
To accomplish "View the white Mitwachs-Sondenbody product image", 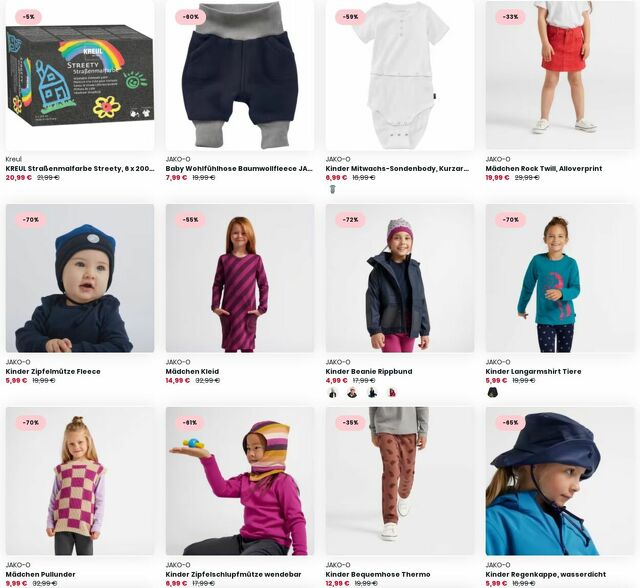I will pos(400,75).
